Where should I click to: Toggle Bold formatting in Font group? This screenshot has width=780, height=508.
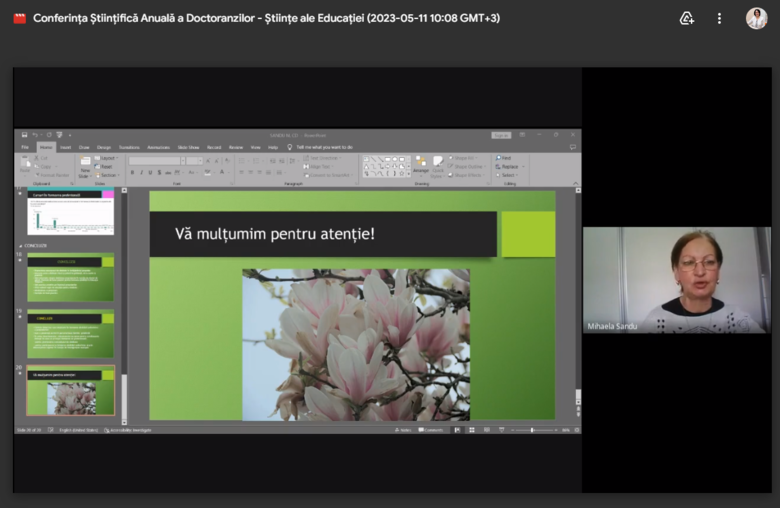[x=132, y=172]
